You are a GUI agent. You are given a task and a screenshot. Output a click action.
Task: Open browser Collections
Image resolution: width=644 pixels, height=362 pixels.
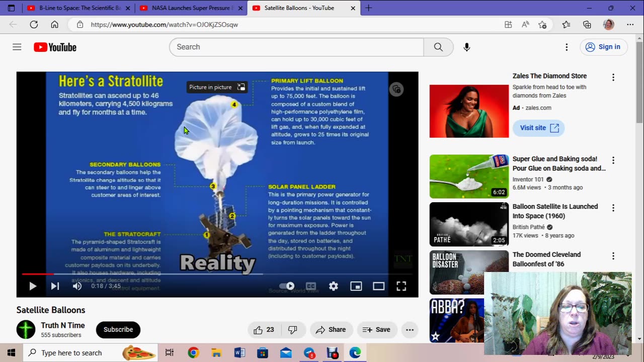587,24
